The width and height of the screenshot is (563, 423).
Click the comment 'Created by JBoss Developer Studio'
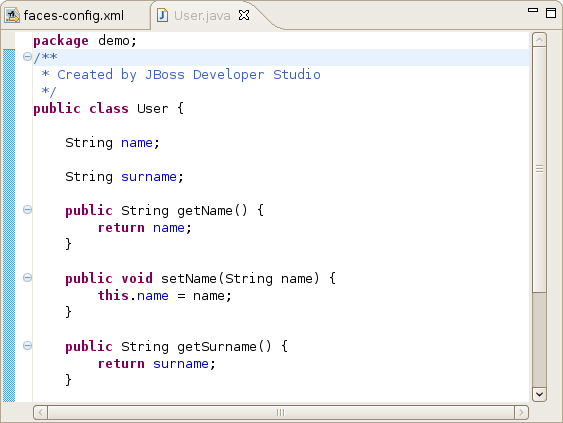[x=189, y=75]
